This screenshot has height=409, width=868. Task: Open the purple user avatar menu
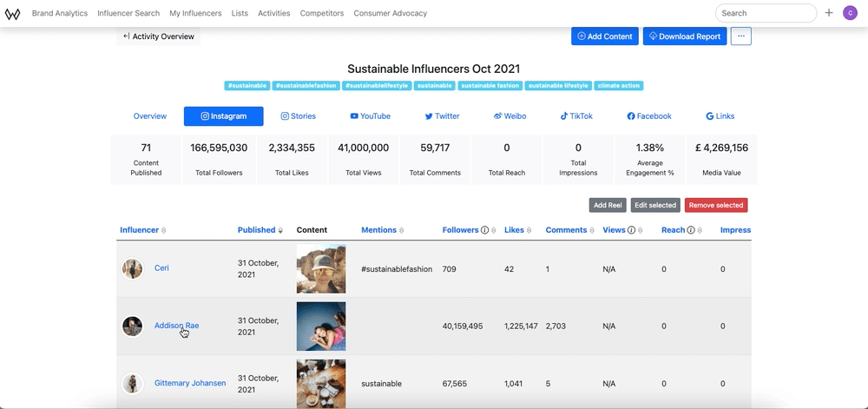850,13
